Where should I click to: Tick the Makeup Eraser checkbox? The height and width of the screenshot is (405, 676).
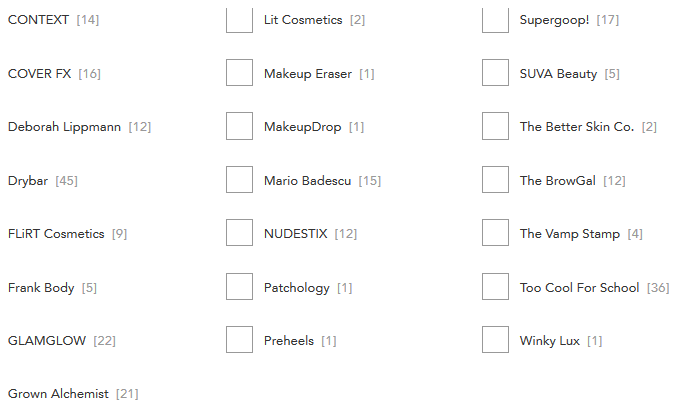239,73
